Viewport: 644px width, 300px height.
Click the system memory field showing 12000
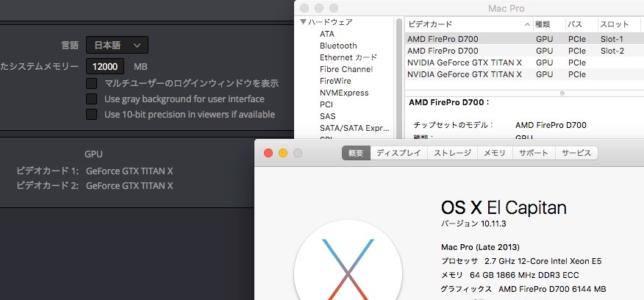coord(105,66)
